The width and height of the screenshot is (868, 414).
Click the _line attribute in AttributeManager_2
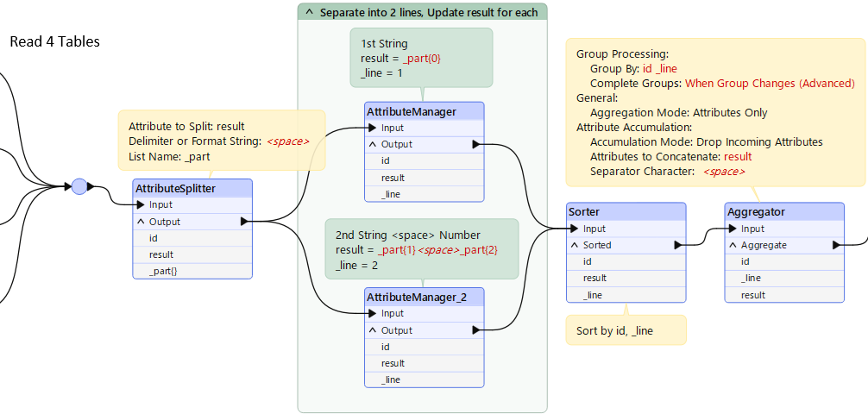pyautogui.click(x=424, y=379)
